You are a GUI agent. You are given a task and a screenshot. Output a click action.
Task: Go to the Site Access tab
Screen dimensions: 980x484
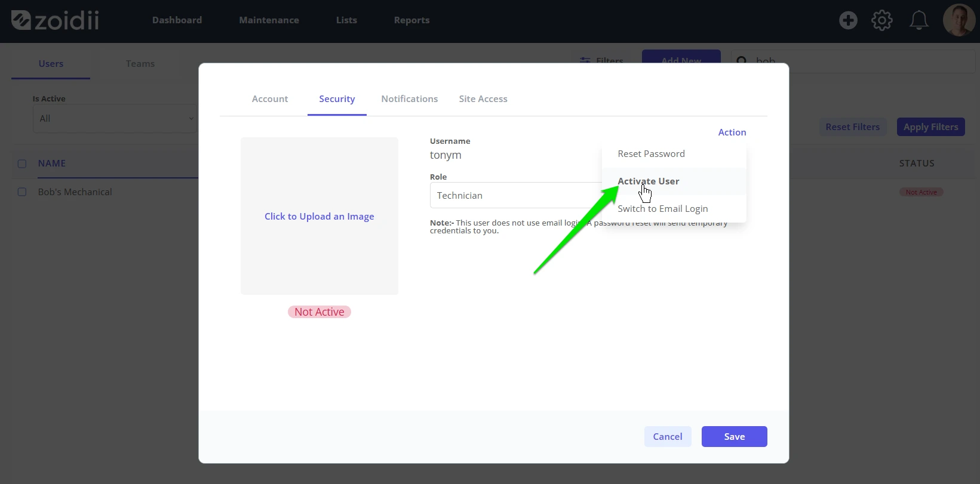click(x=483, y=99)
